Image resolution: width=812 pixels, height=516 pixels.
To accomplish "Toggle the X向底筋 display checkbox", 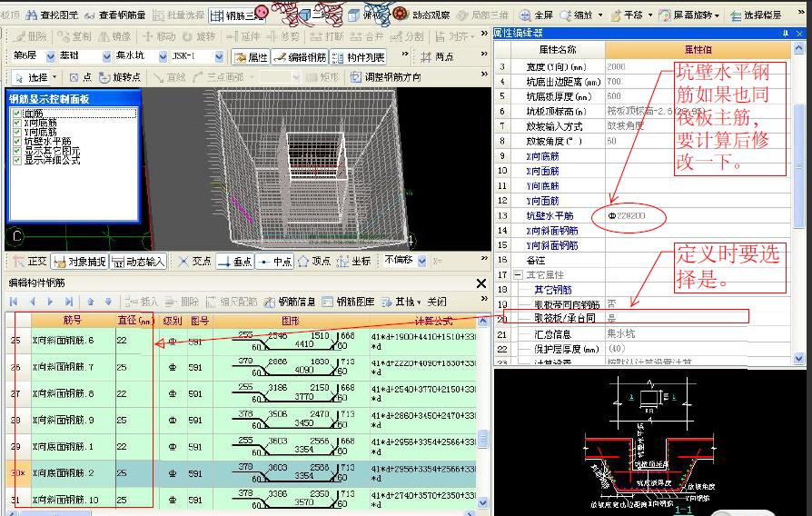I will click(17, 123).
